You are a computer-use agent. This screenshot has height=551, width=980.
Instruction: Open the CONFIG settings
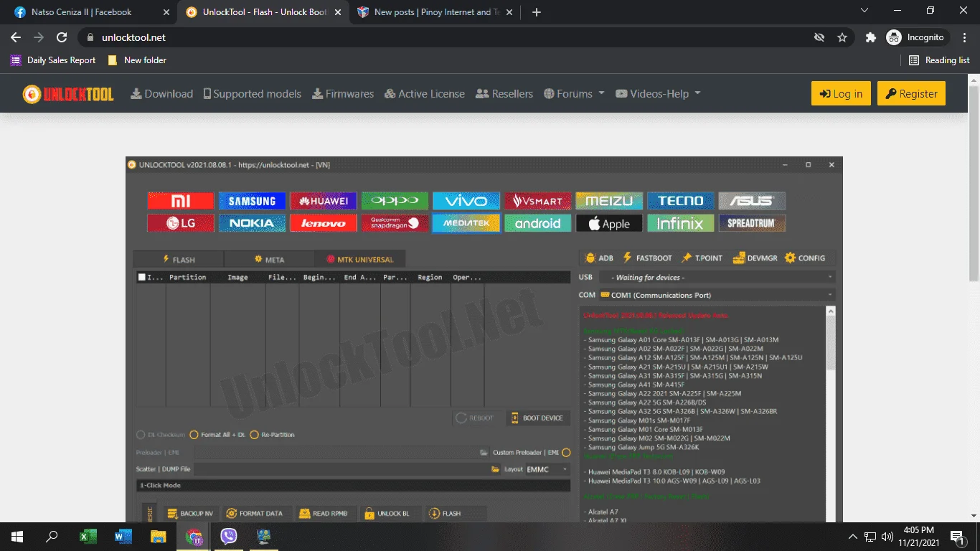[x=805, y=258]
